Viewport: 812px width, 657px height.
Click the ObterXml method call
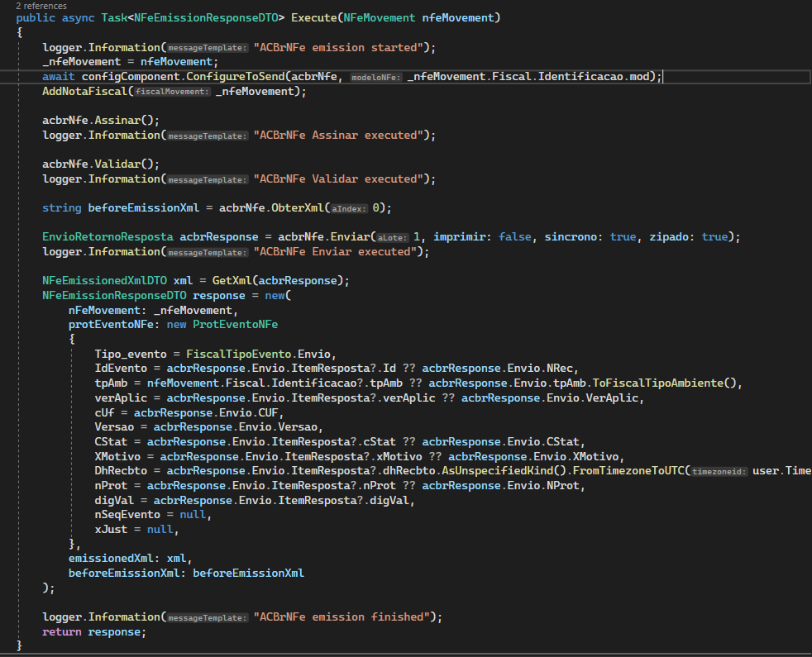coord(298,208)
